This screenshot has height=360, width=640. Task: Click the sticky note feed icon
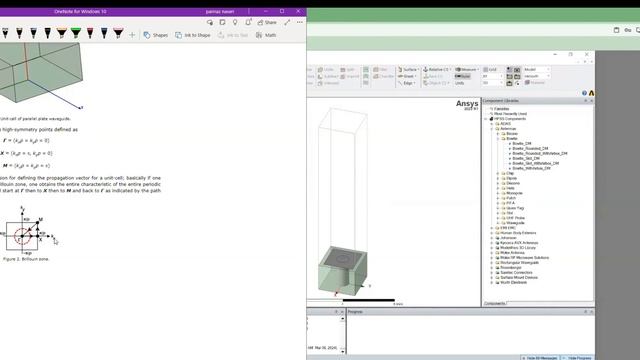222,22
